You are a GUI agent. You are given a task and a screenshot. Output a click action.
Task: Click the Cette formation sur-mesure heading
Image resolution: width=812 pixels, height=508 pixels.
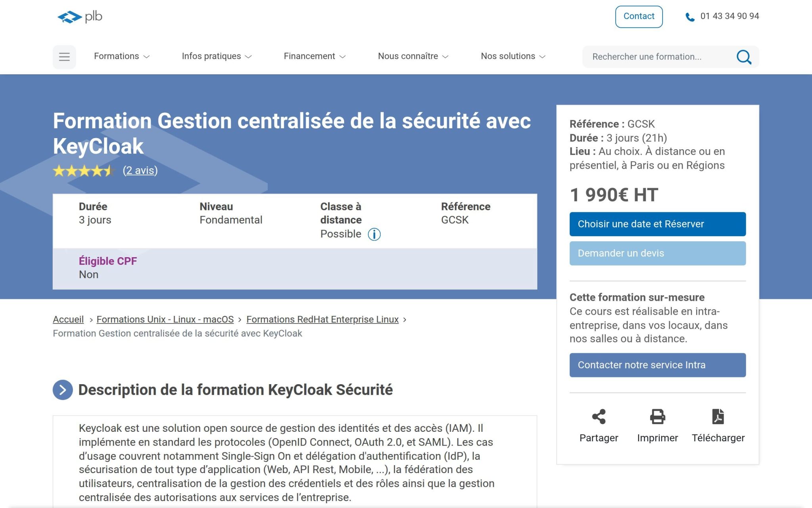(x=637, y=297)
